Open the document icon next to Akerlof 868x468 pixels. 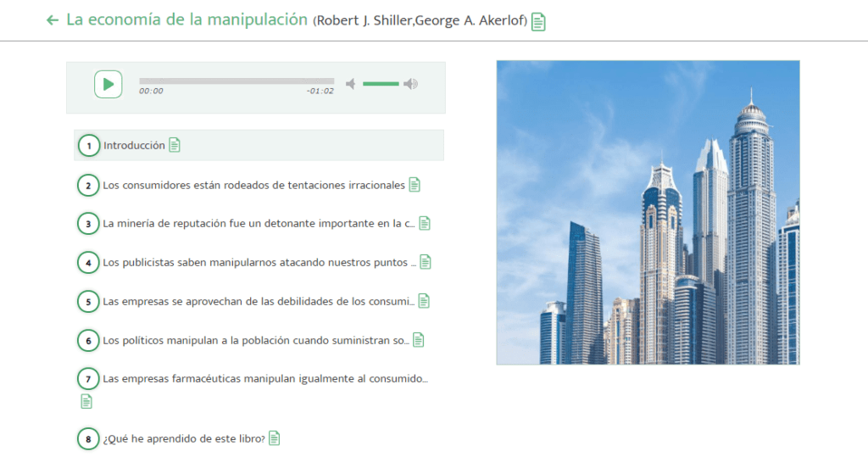click(x=538, y=21)
